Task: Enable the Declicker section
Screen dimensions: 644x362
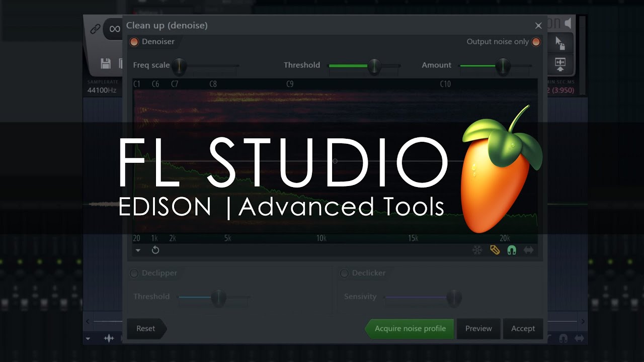Action: [344, 273]
